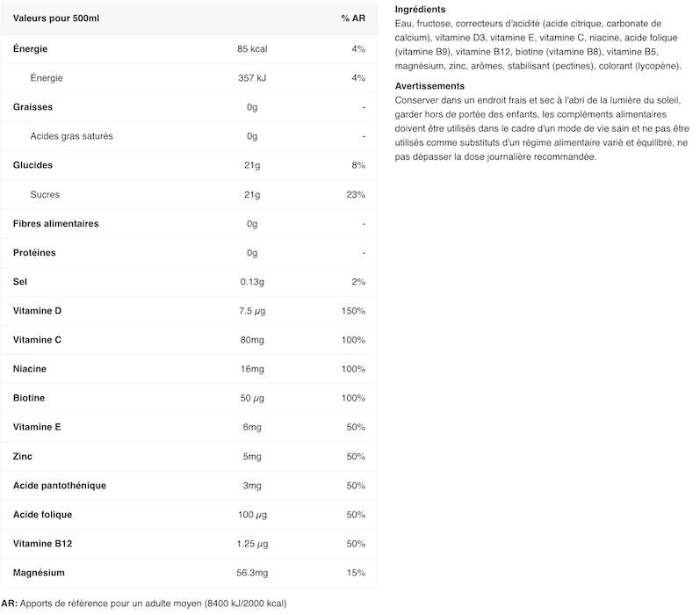Screen dimensions: 700x615
Task: Select the Énergie 85 kcal row
Action: (x=189, y=49)
